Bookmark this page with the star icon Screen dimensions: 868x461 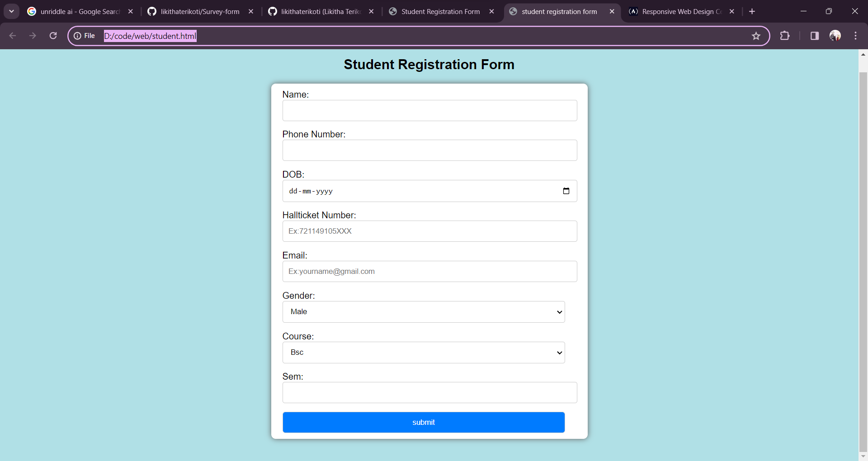coord(756,36)
